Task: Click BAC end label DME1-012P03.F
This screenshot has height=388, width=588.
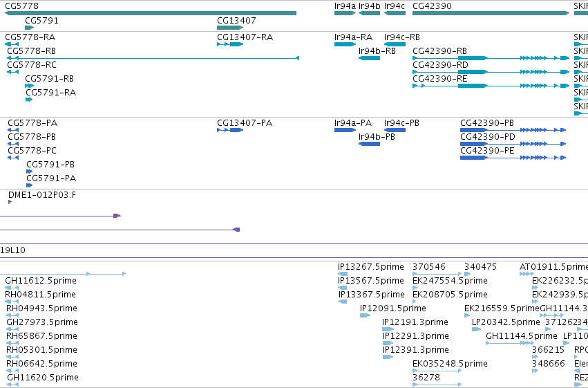Action: tap(41, 195)
